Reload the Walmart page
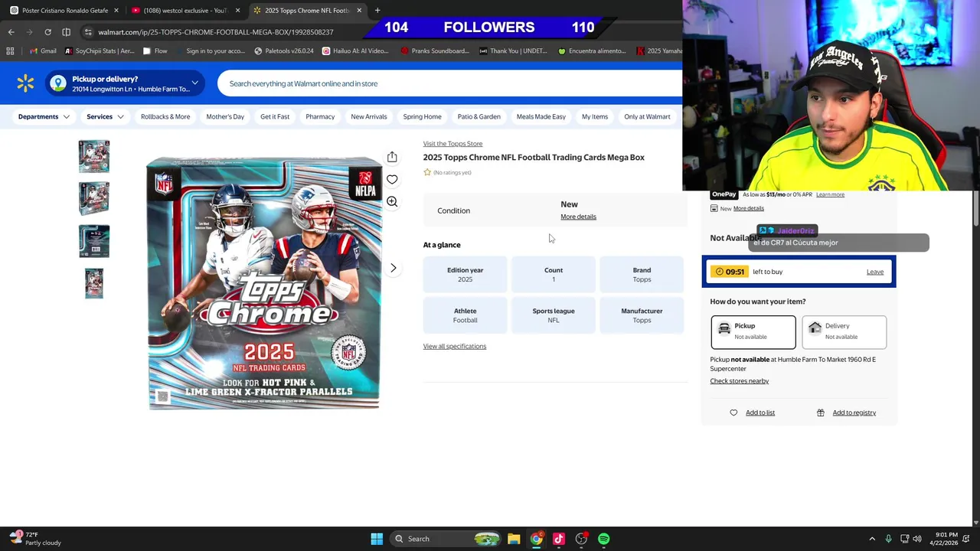 tap(47, 32)
